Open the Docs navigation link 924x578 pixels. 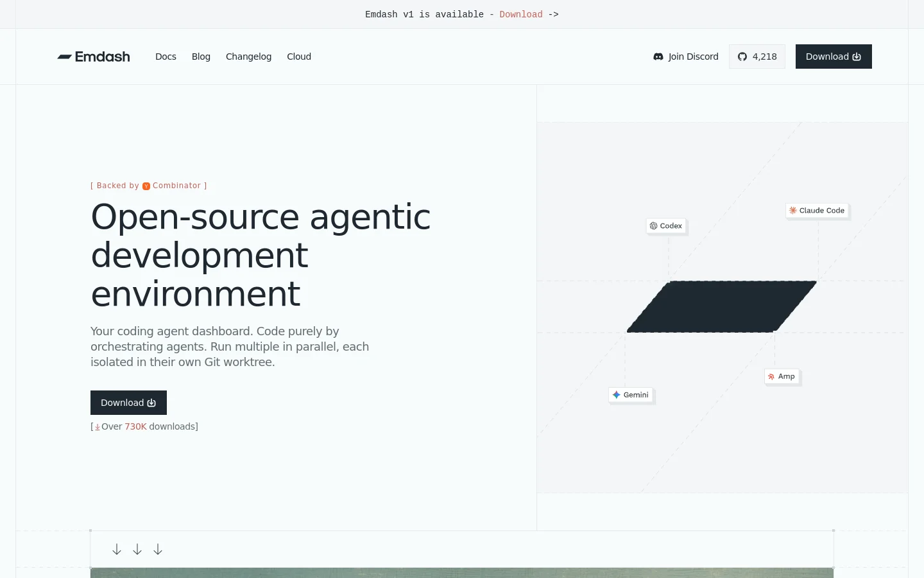166,57
